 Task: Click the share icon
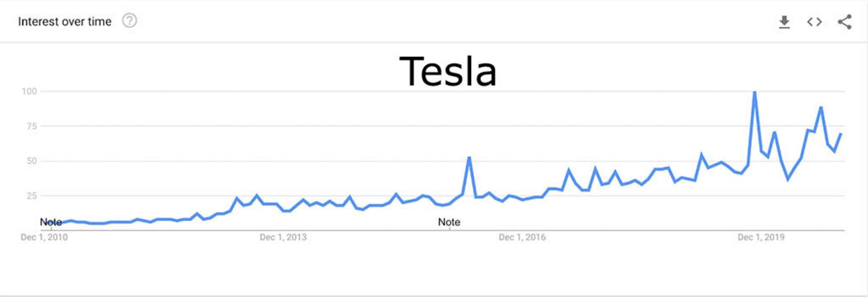coord(844,22)
